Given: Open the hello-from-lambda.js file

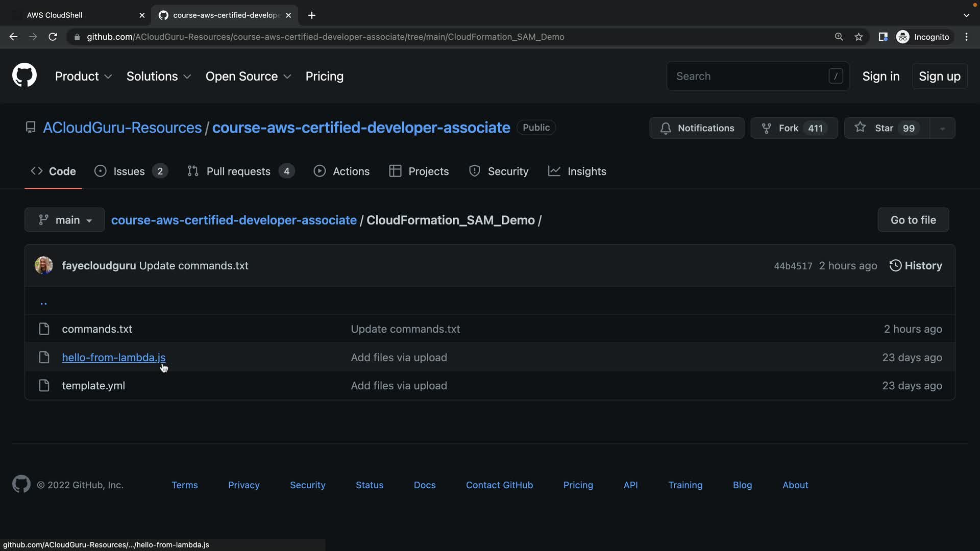Looking at the screenshot, I should (113, 358).
